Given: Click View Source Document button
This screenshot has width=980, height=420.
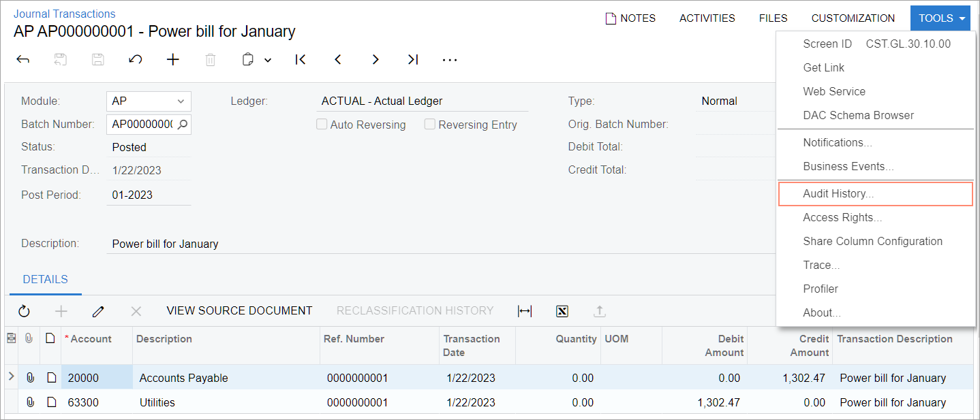Looking at the screenshot, I should click(239, 311).
